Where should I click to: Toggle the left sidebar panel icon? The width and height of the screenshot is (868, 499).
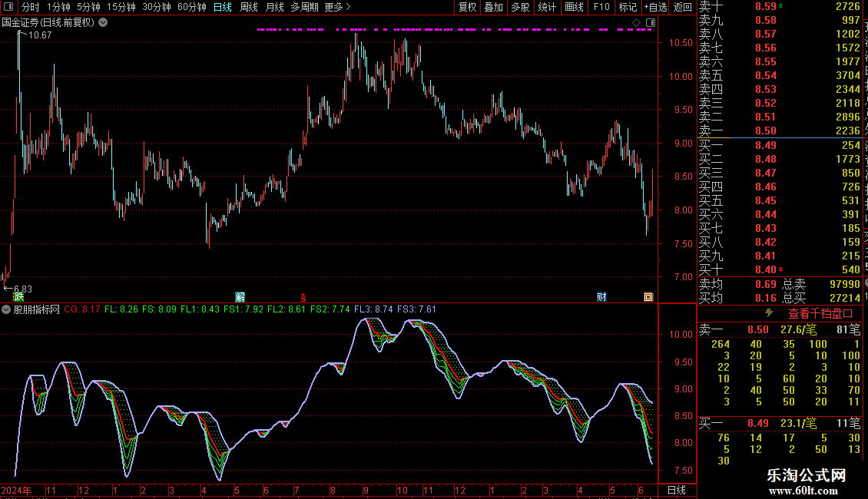click(8, 7)
